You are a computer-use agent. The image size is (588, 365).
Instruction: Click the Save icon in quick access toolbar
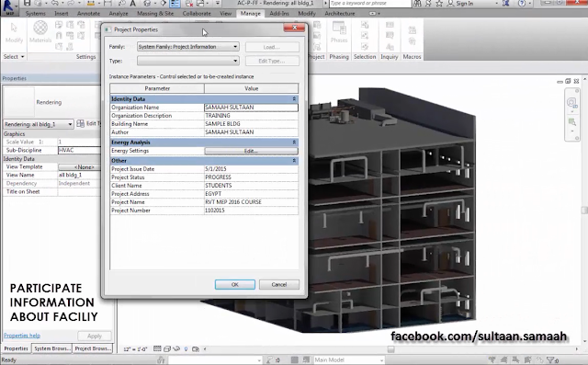27,4
